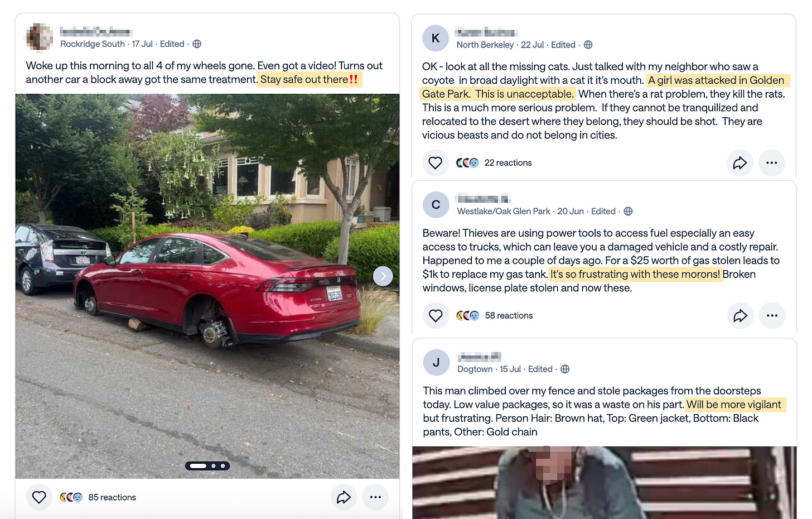The height and width of the screenshot is (519, 812).
Task: Like the North Berkeley coyote post
Action: coord(435,163)
